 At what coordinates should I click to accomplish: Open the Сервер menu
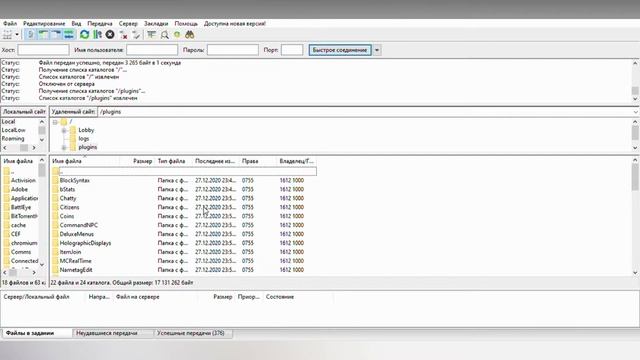(x=128, y=24)
